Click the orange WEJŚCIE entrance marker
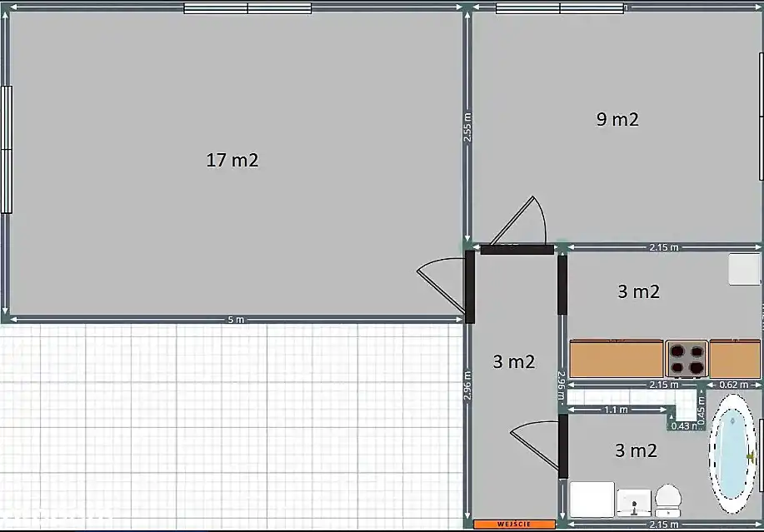 click(514, 525)
